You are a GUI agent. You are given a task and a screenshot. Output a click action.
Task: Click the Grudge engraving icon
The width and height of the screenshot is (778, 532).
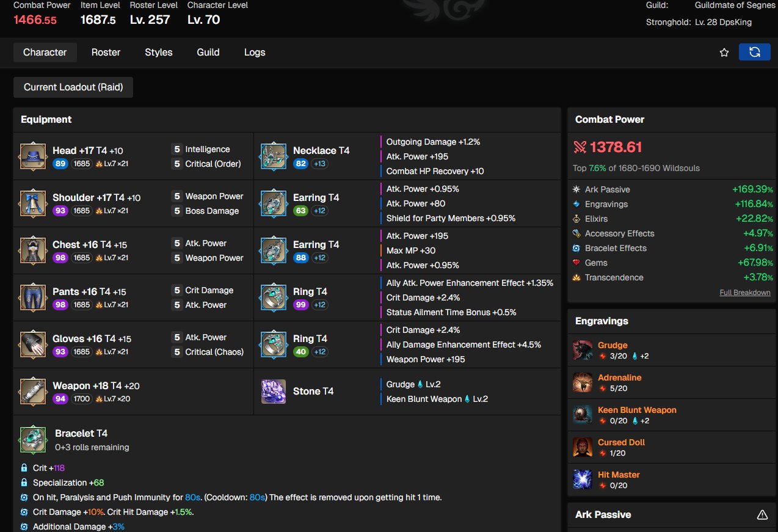583,351
